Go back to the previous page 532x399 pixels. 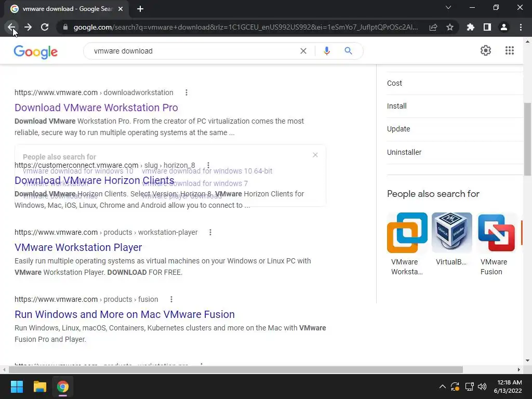click(x=11, y=27)
